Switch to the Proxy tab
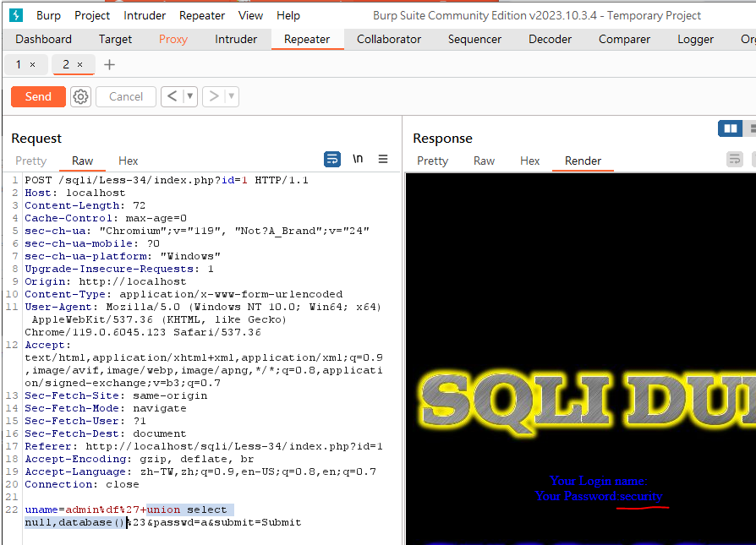This screenshot has width=756, height=545. click(173, 40)
